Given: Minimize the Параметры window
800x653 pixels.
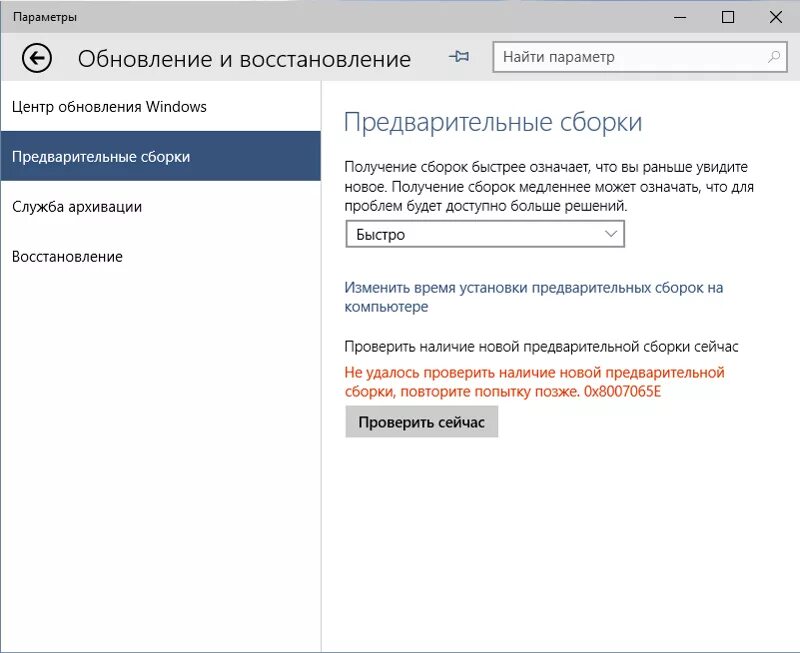Looking at the screenshot, I should click(x=680, y=17).
